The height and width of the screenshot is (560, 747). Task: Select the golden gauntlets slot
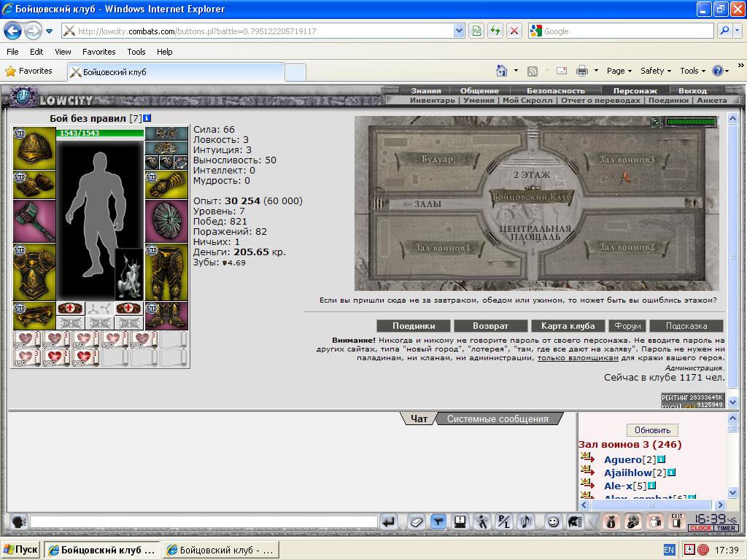166,184
